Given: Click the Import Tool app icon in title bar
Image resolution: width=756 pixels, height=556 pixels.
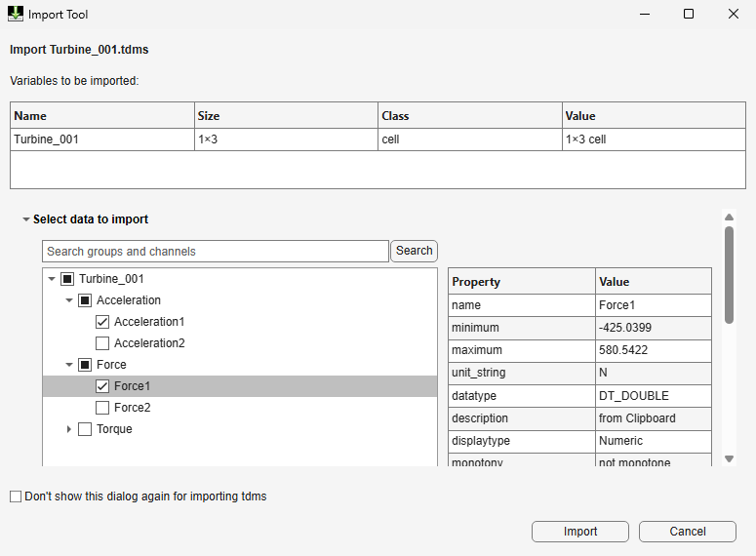Looking at the screenshot, I should coord(16,14).
